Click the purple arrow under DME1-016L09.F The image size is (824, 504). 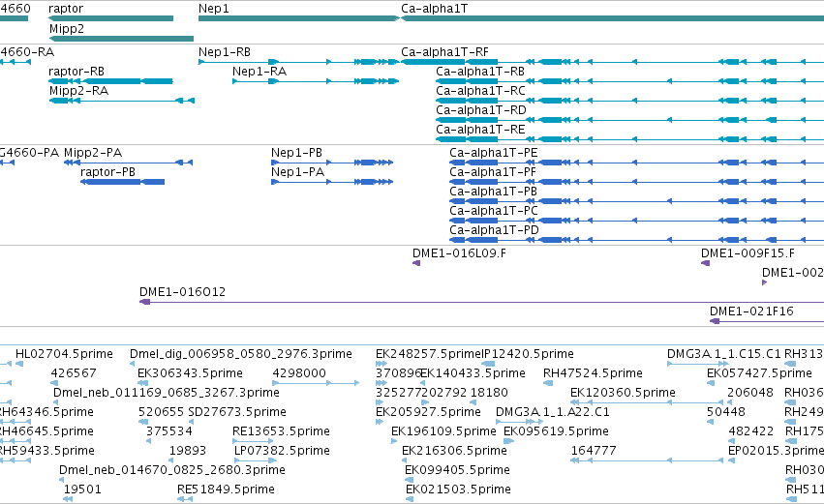coord(416,263)
